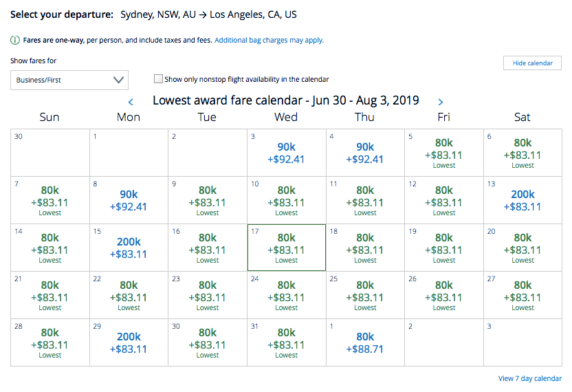Select July 4 90k fare
Screen dimensions: 572x392
[365, 153]
